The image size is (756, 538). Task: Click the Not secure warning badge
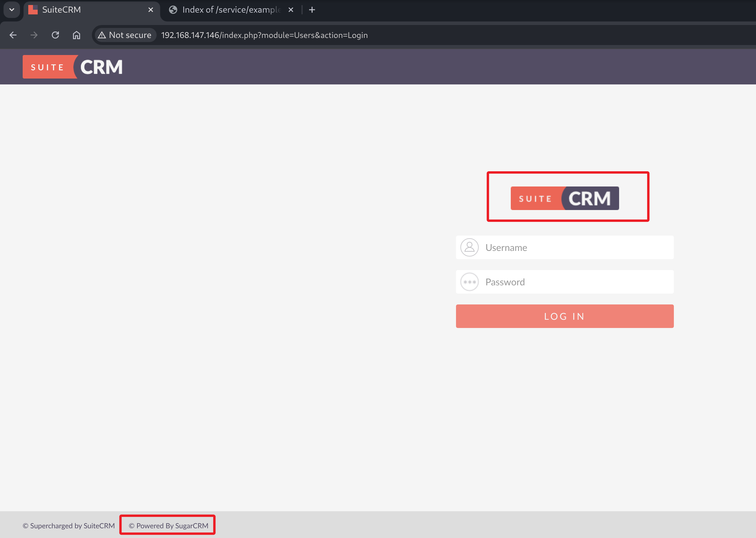coord(125,35)
